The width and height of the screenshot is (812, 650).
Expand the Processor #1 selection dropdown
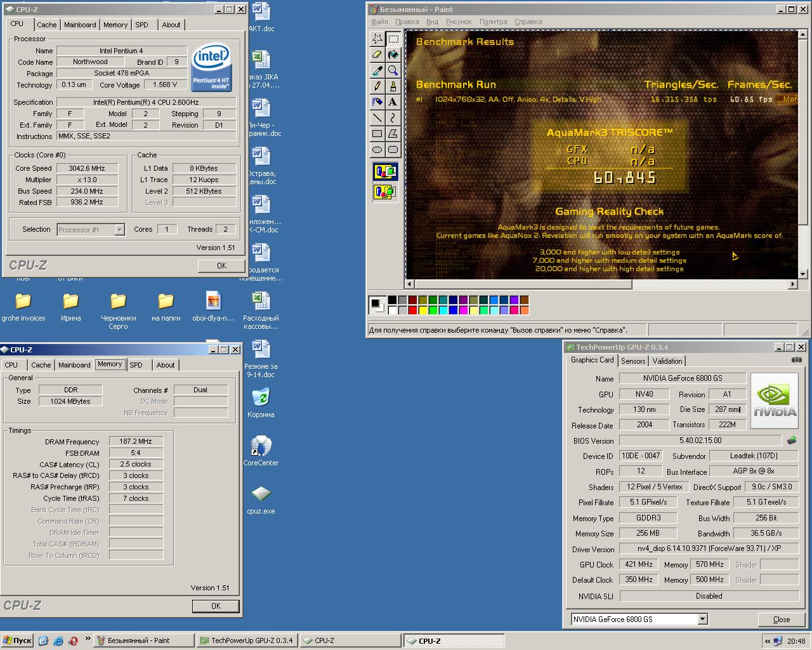coord(119,230)
